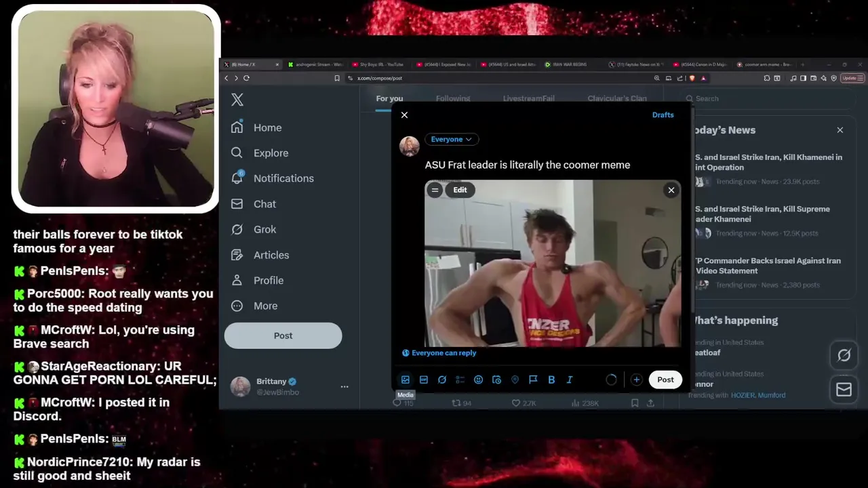Image resolution: width=868 pixels, height=488 pixels.
Task: Edit the attached image
Action: tap(460, 190)
